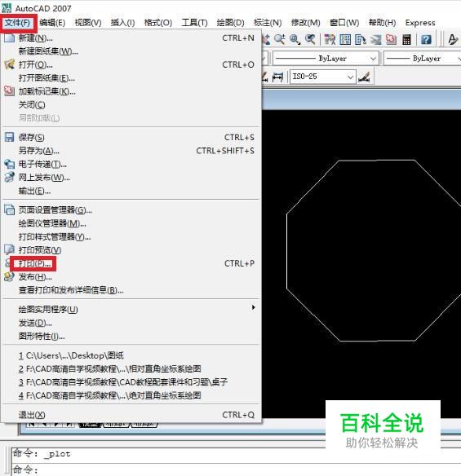Choose 输出(E)... menu entry
This screenshot has height=476, width=461.
point(130,191)
